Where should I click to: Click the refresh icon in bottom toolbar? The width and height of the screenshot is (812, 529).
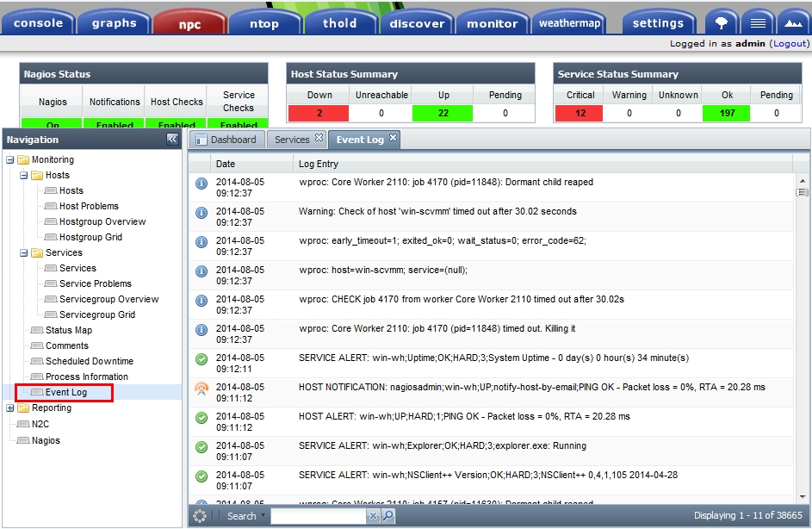point(201,516)
